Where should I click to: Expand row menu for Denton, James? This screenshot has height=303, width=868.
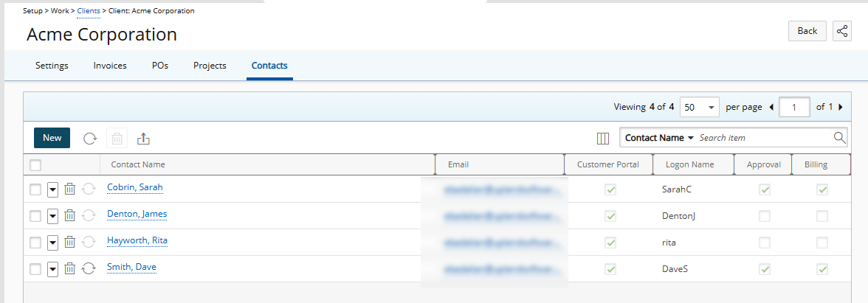(x=52, y=216)
